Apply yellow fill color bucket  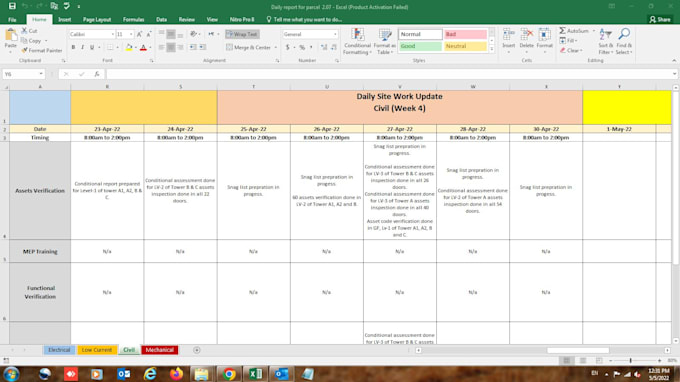pyautogui.click(x=129, y=47)
